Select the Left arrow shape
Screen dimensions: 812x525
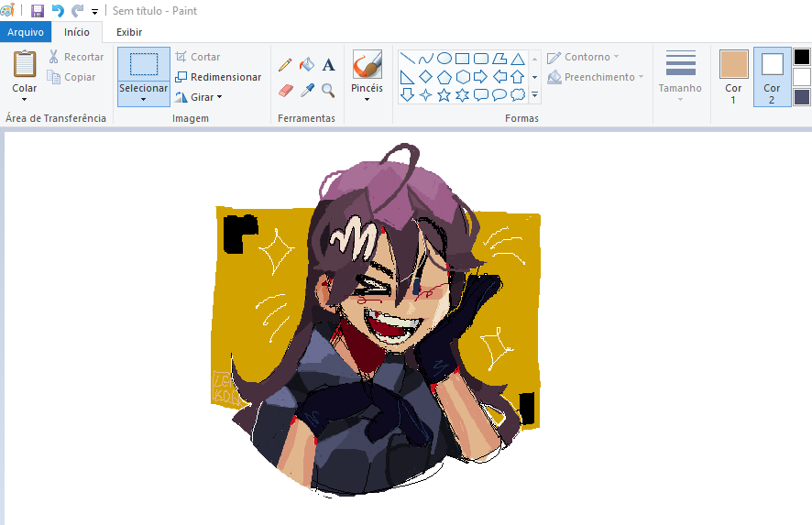coord(499,77)
